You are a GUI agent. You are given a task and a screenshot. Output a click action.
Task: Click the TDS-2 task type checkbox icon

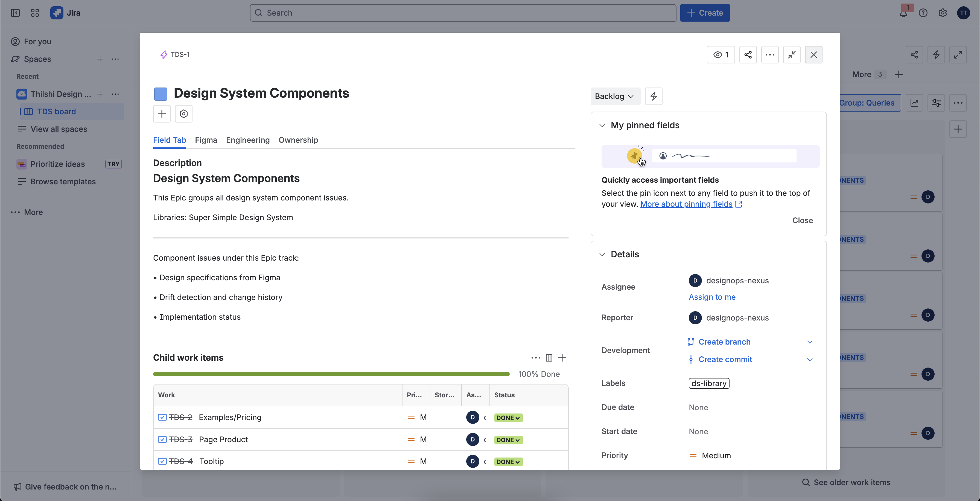click(162, 417)
